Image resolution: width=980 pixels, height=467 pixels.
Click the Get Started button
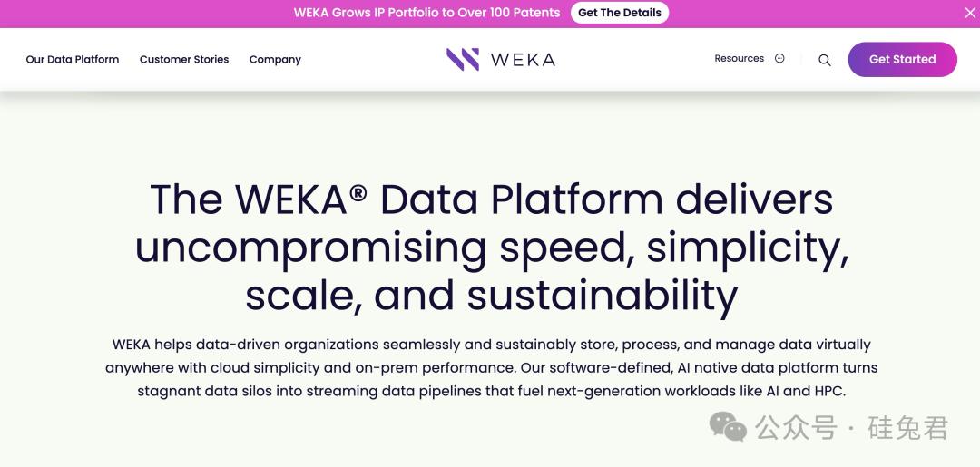tap(902, 59)
